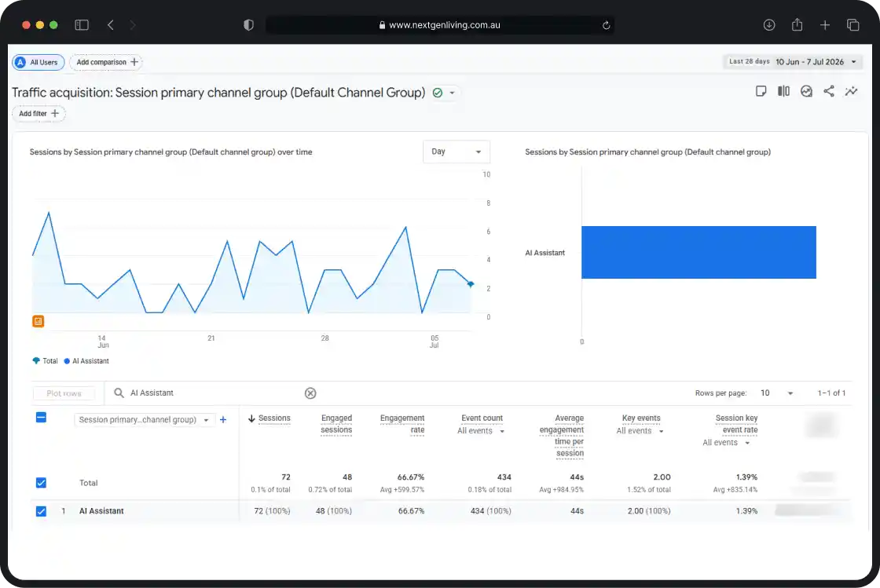Click the AI Assistant blue bar
Screen dimensions: 880x588
tap(698, 252)
